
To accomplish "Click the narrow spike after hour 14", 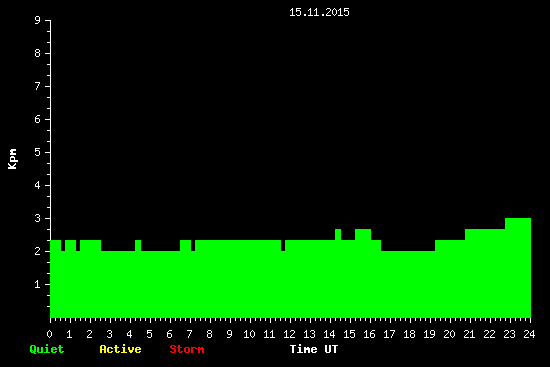I will pyautogui.click(x=338, y=273).
